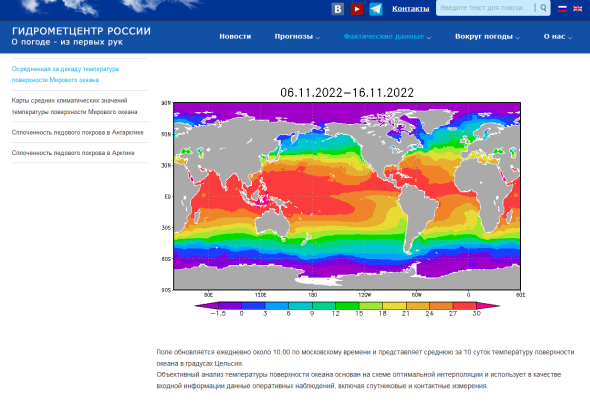Screen dimensions: 590x402
Task: Open the YouTube channel icon
Action: (357, 9)
